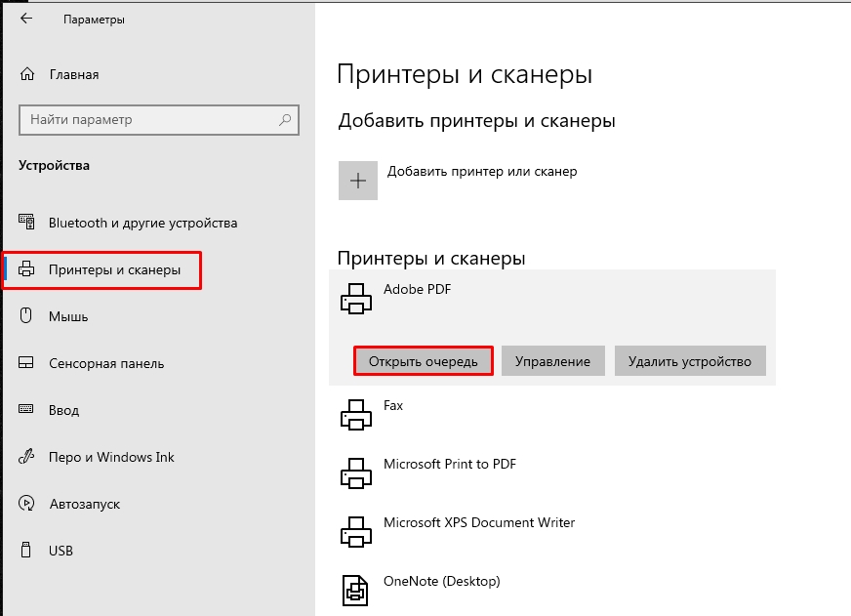
Task: Click the Bluetooth devices sidebar icon
Action: click(26, 222)
